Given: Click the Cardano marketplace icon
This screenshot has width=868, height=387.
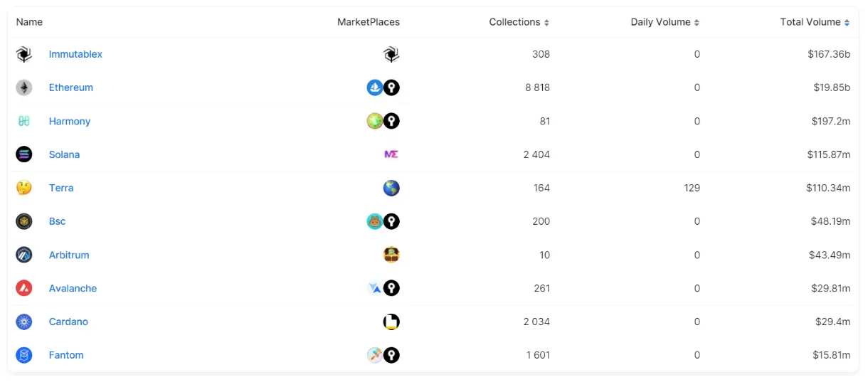Looking at the screenshot, I should pos(391,322).
